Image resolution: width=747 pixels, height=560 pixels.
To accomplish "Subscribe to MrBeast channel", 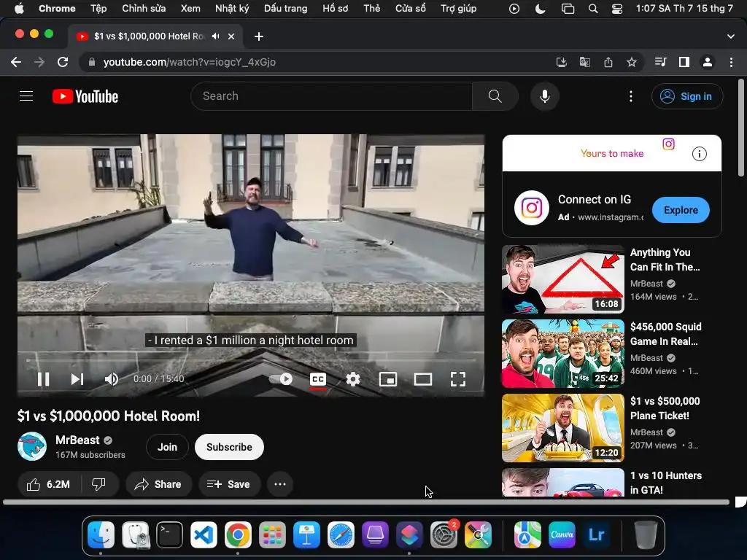I will point(229,447).
